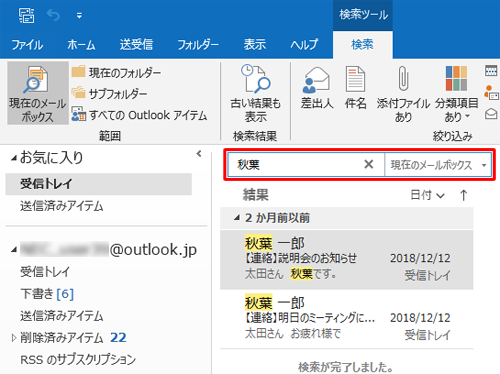Open the 【連絡】説明会のお知らせ message
The width and height of the screenshot is (500, 374).
point(347,259)
